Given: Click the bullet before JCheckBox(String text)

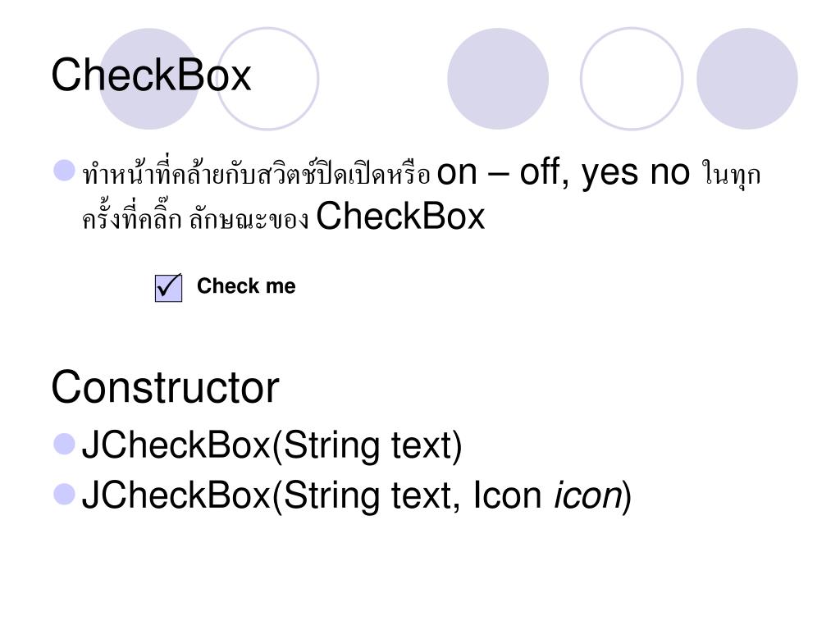Looking at the screenshot, I should tap(64, 444).
